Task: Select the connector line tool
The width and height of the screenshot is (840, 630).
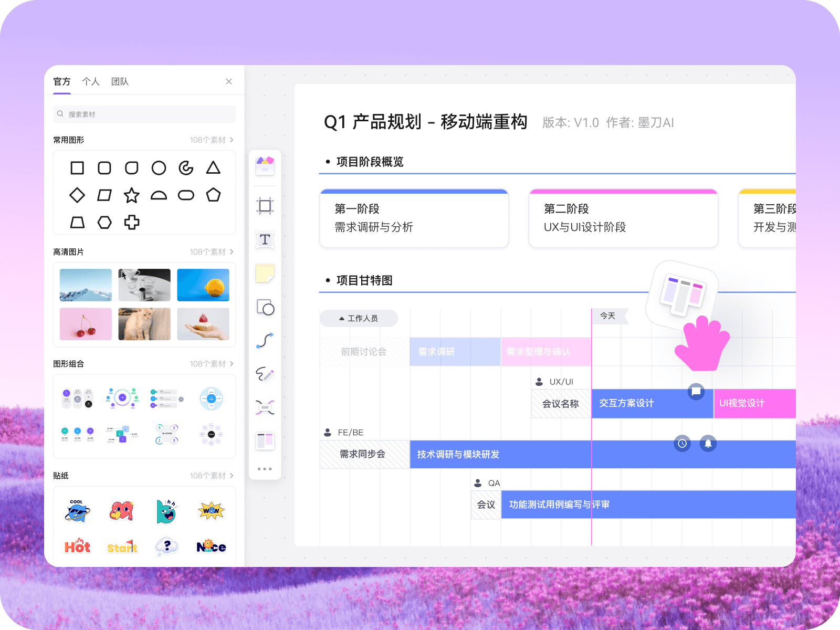Action: 265,341
